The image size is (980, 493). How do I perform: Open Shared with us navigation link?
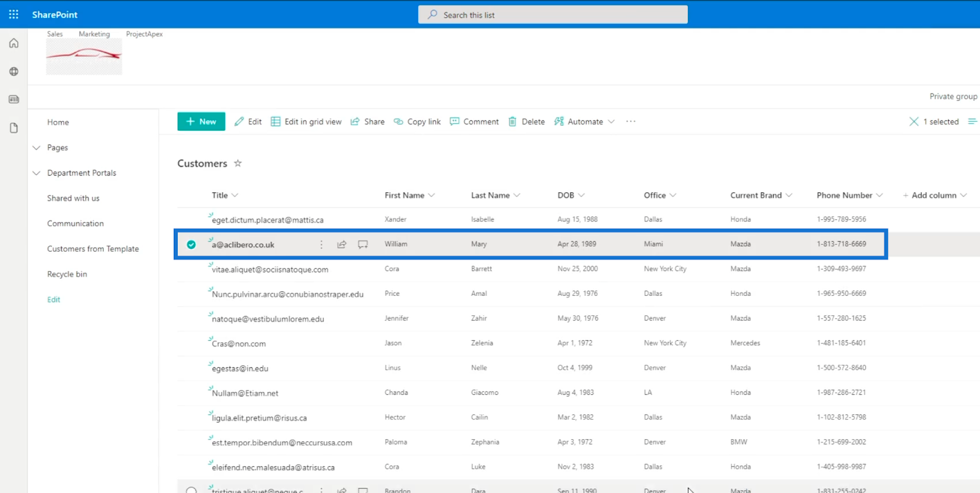(73, 198)
